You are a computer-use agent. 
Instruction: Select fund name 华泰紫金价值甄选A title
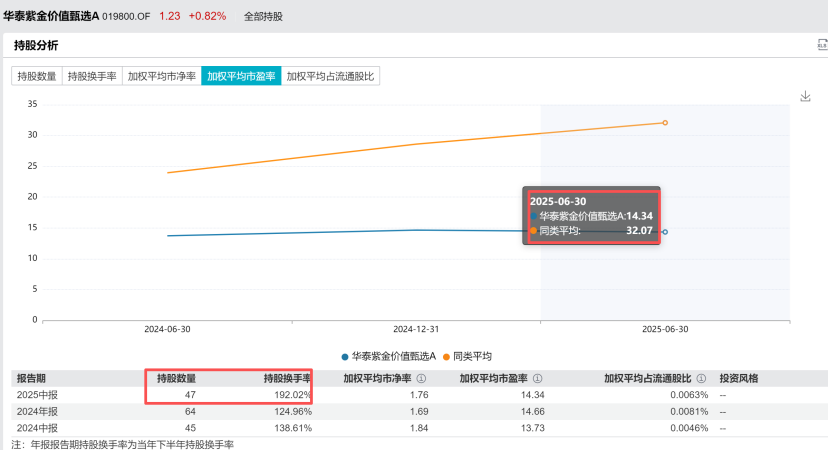pyautogui.click(x=51, y=16)
